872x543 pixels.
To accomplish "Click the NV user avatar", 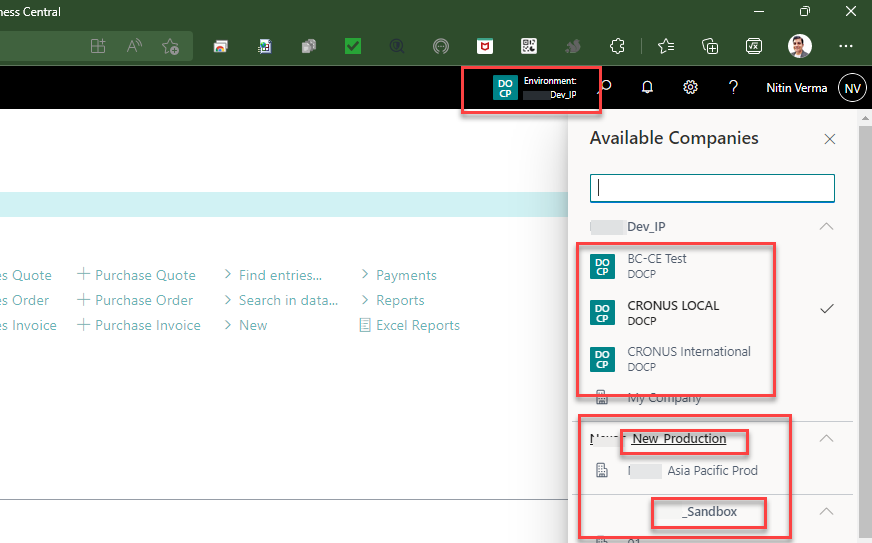I will [852, 88].
